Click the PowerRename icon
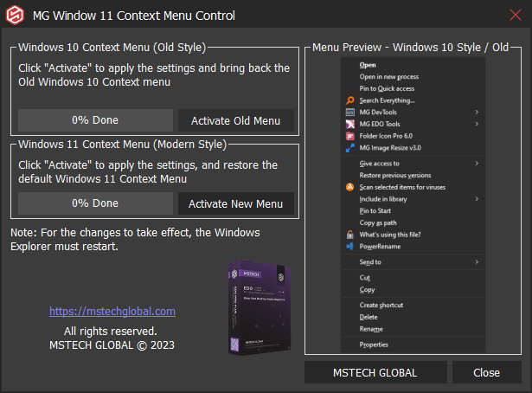This screenshot has width=532, height=393. [x=349, y=247]
